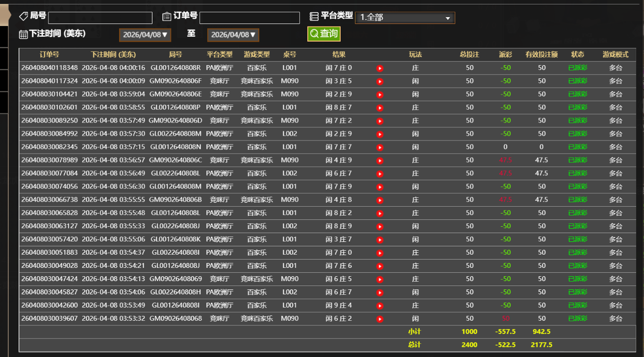The width and height of the screenshot is (644, 357).
Task: Click inside the 订单号 input field
Action: click(x=249, y=18)
